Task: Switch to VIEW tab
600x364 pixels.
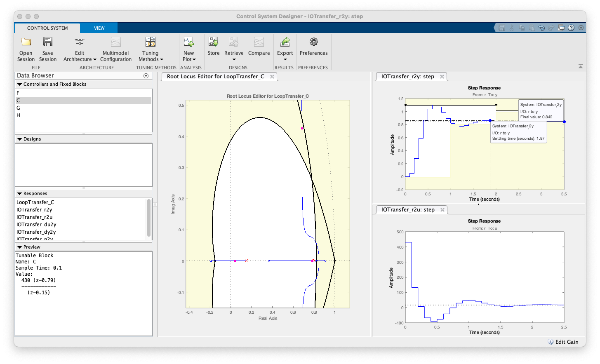Action: 99,28
